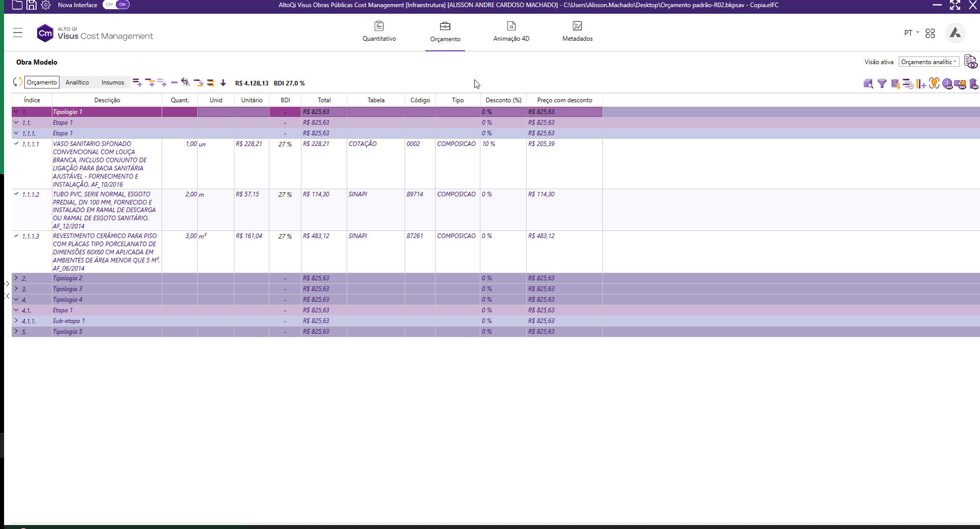
Task: Collapse the Tipologia 4 row
Action: (16, 300)
